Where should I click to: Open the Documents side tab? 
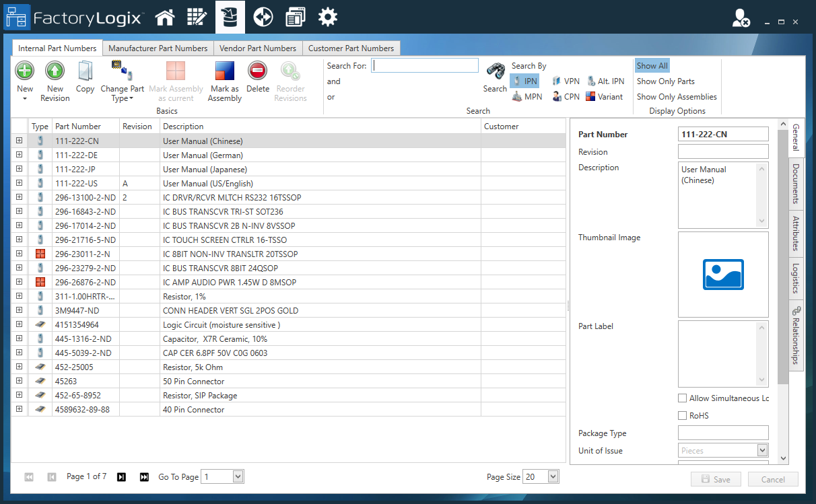coord(796,183)
